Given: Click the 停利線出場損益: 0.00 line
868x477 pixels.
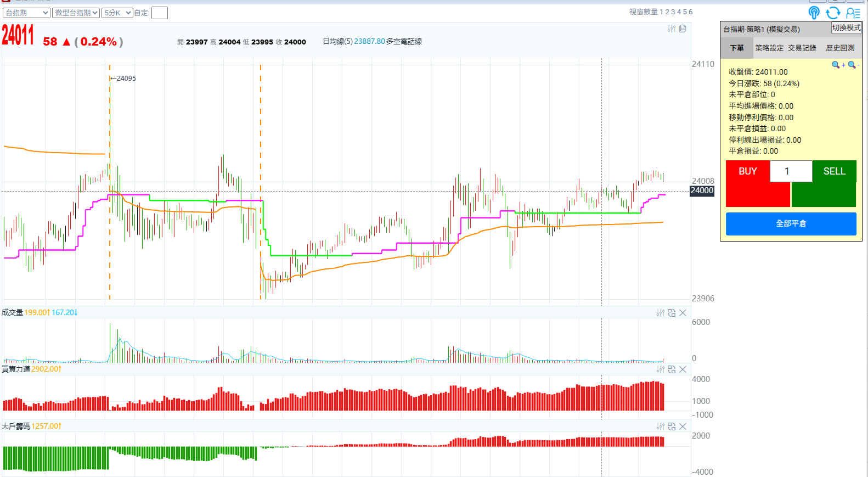Looking at the screenshot, I should coord(765,140).
